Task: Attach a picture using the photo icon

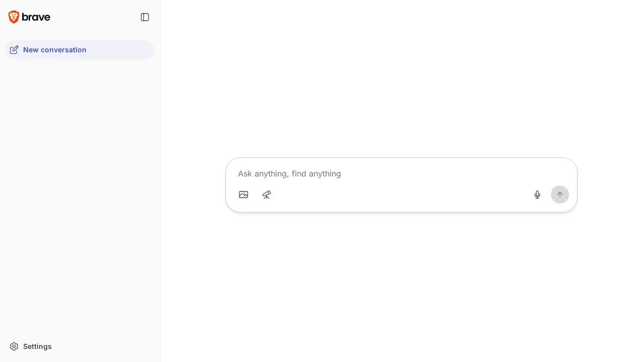Action: click(244, 195)
